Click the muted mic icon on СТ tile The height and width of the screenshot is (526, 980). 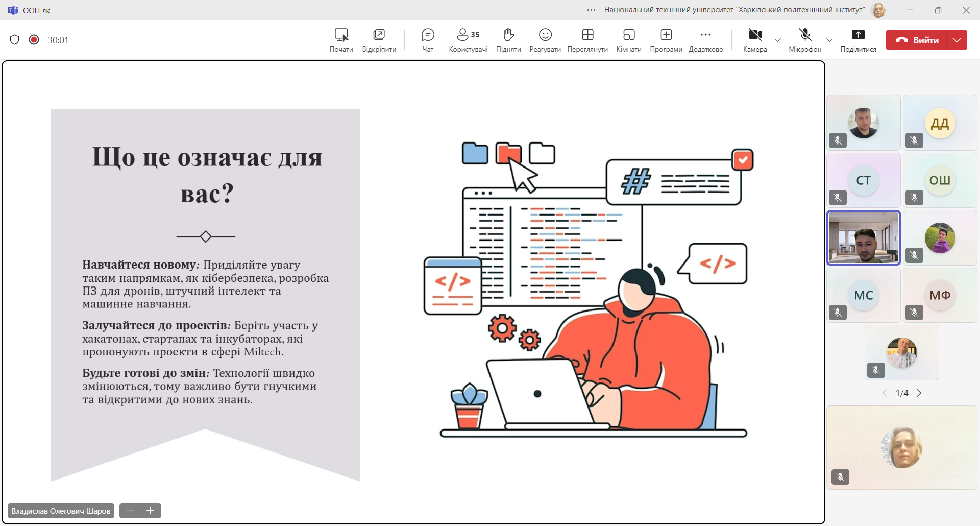point(838,197)
